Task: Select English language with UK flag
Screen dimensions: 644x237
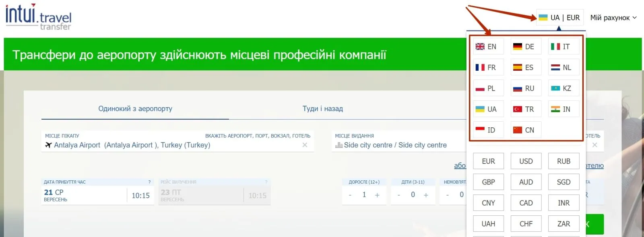Action: pos(488,47)
